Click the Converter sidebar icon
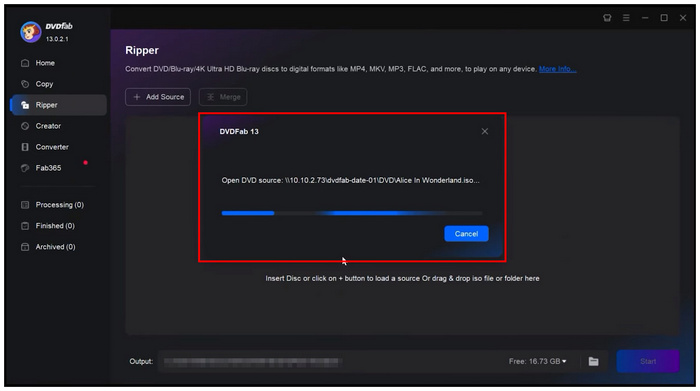The image size is (700, 391). tap(25, 147)
